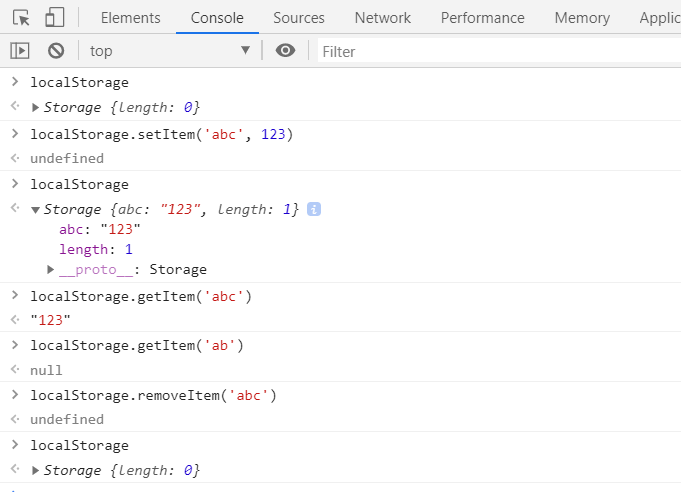681x492 pixels.
Task: Open the Memory tab
Action: (x=582, y=18)
